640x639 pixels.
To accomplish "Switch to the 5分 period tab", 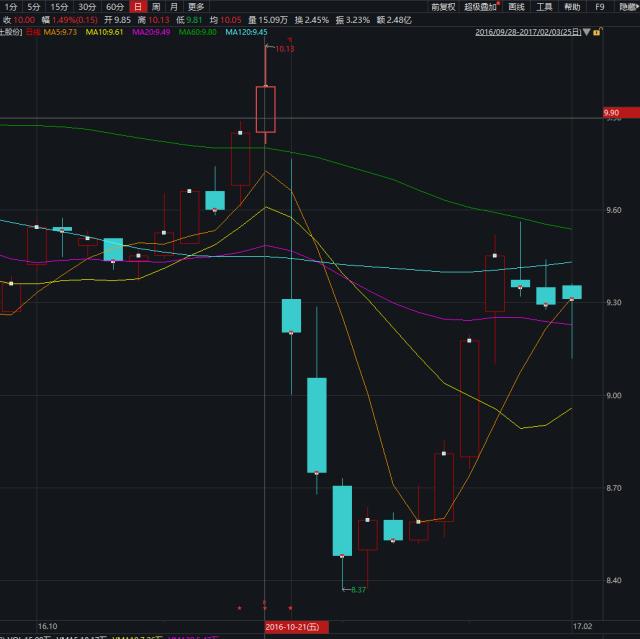I will 35,6.
